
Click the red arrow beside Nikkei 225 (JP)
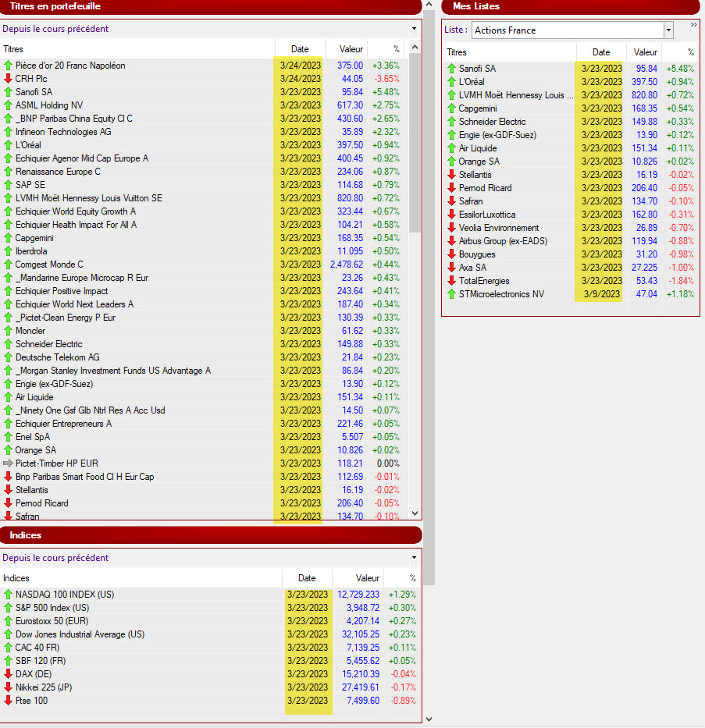point(8,687)
